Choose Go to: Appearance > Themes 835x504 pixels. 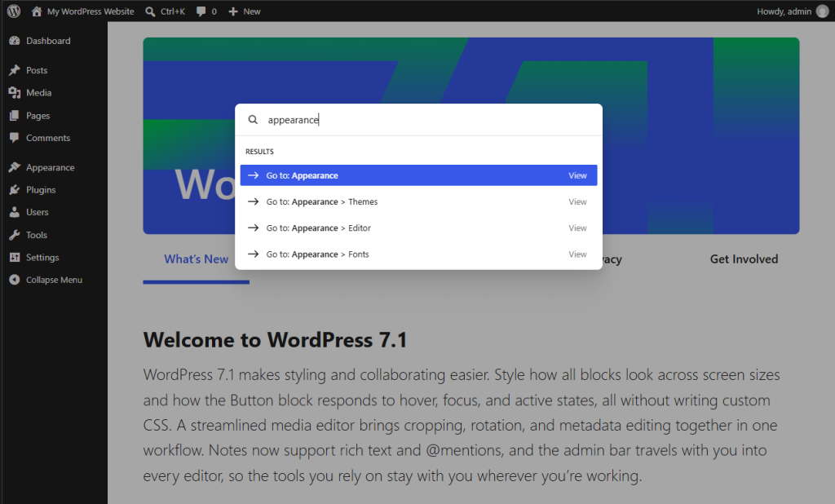[418, 201]
